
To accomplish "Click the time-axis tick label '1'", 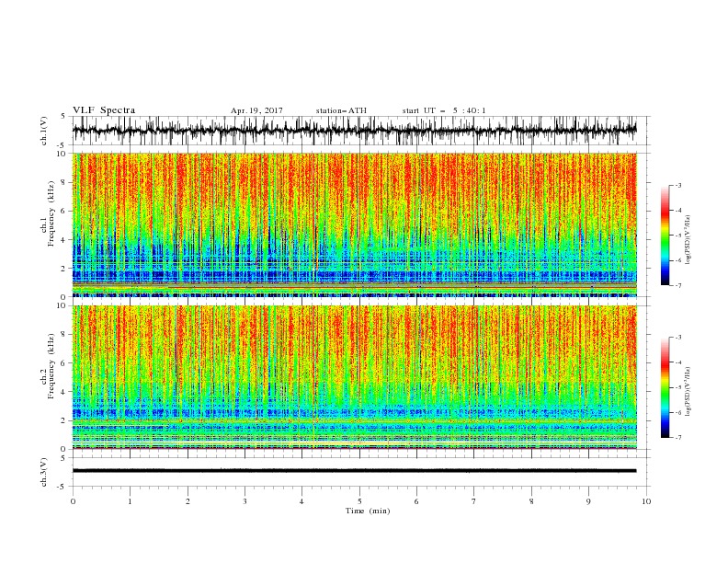I will pos(130,501).
